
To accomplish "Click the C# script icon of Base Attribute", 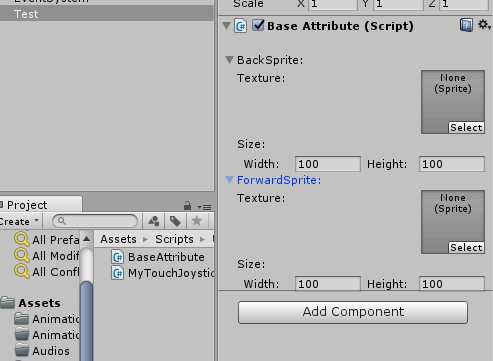I will [240, 26].
